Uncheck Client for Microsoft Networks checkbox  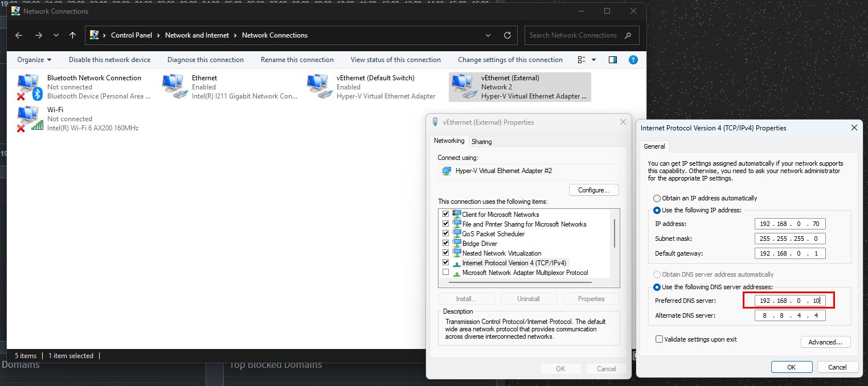click(x=446, y=214)
